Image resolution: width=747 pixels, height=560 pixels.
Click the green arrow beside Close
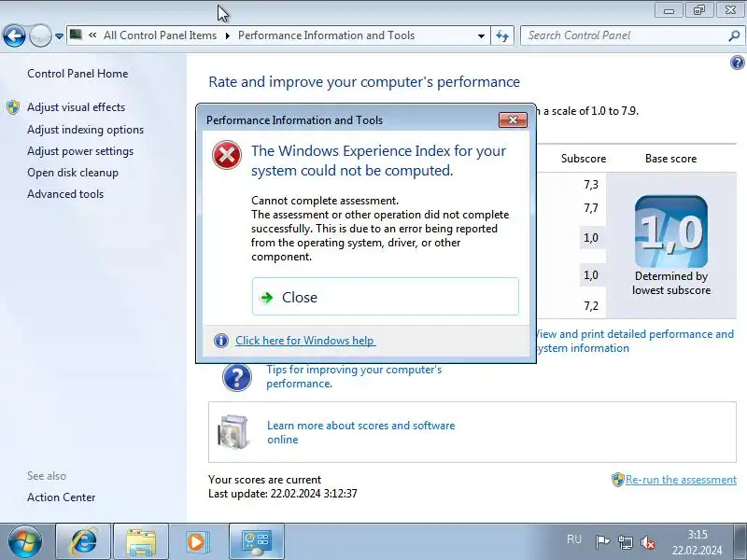click(267, 298)
